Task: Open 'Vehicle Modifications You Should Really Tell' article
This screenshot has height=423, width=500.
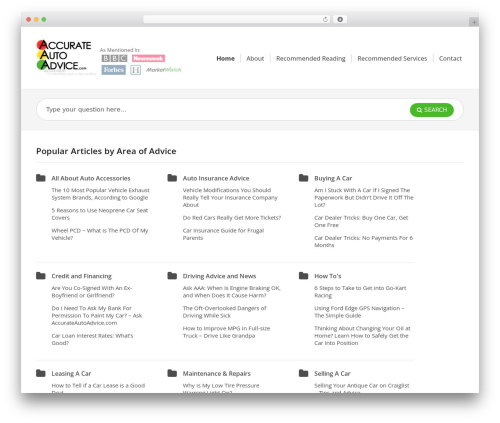Action: click(230, 197)
